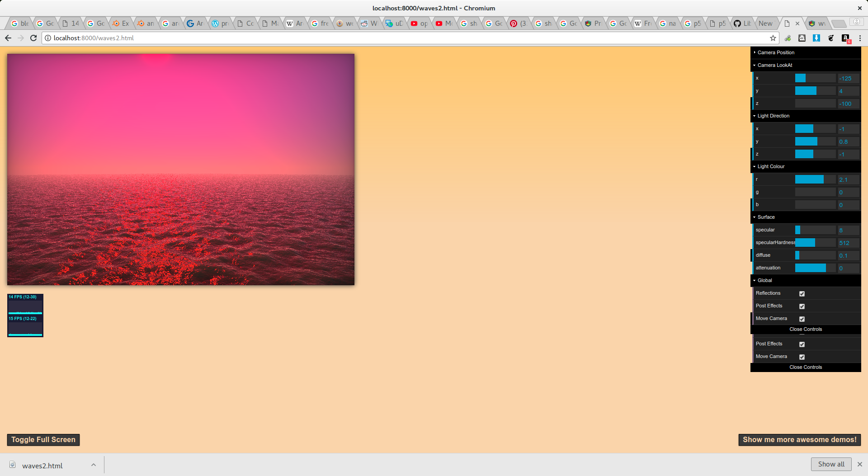
Task: Click the attenuation slider bar
Action: [x=815, y=268]
